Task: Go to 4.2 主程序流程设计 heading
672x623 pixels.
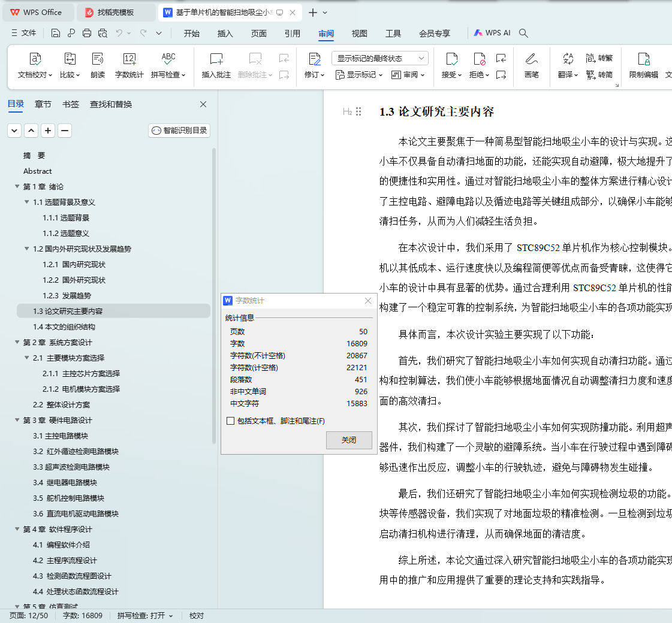Action: pyautogui.click(x=65, y=561)
